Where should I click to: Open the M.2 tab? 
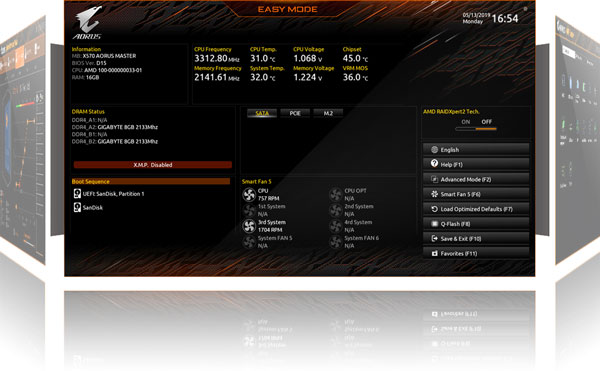pos(328,113)
